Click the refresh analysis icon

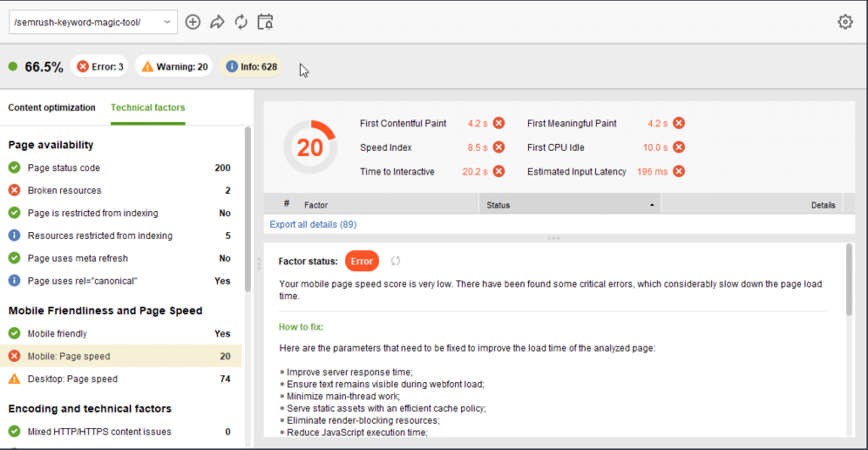pyautogui.click(x=242, y=22)
